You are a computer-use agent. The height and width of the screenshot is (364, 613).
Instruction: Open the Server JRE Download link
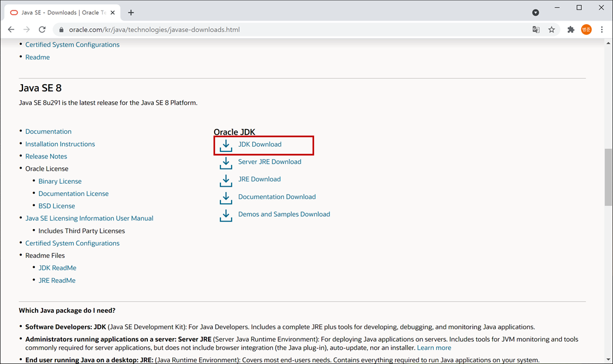(x=269, y=162)
